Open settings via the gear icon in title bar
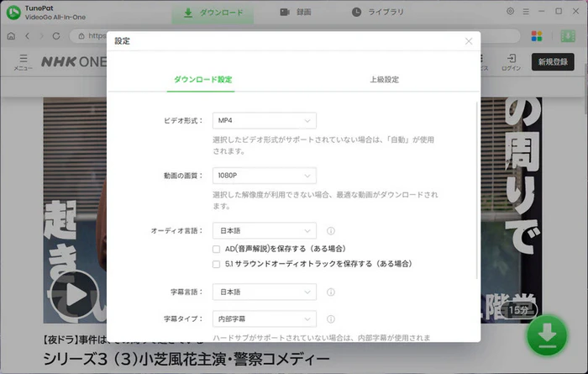 tap(510, 11)
